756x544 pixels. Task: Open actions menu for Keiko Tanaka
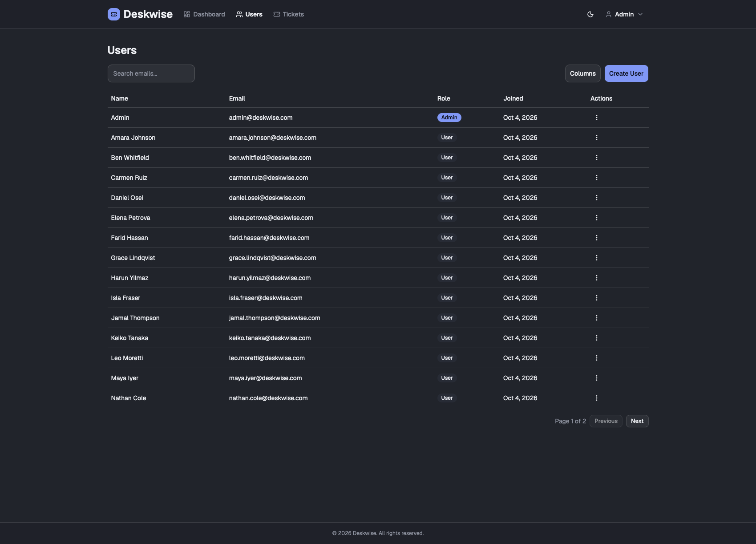[x=597, y=338]
